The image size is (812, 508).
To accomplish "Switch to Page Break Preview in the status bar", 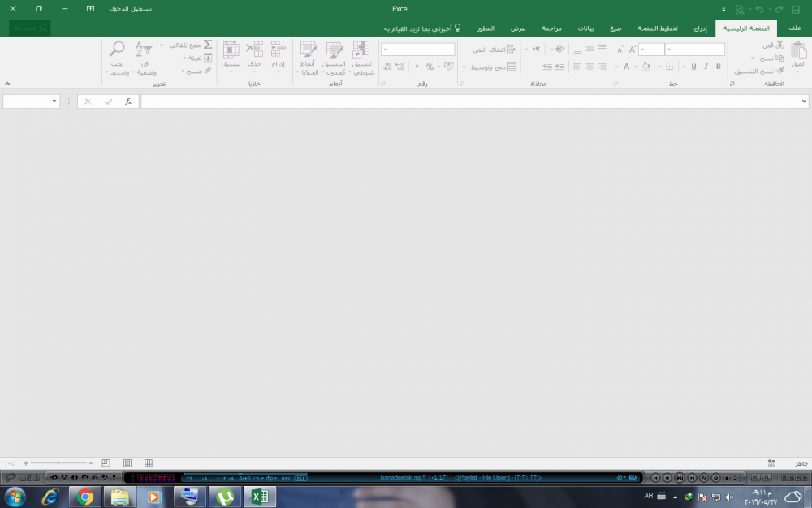I will click(106, 463).
